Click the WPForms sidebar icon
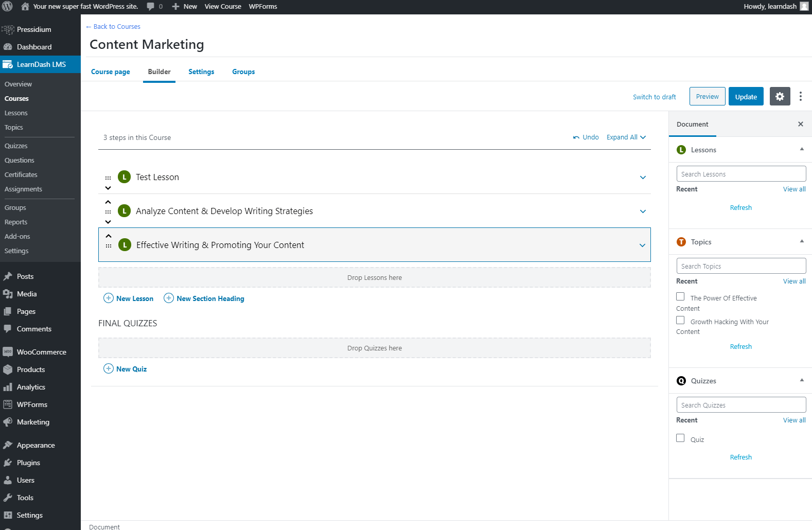812x530 pixels. (8, 404)
